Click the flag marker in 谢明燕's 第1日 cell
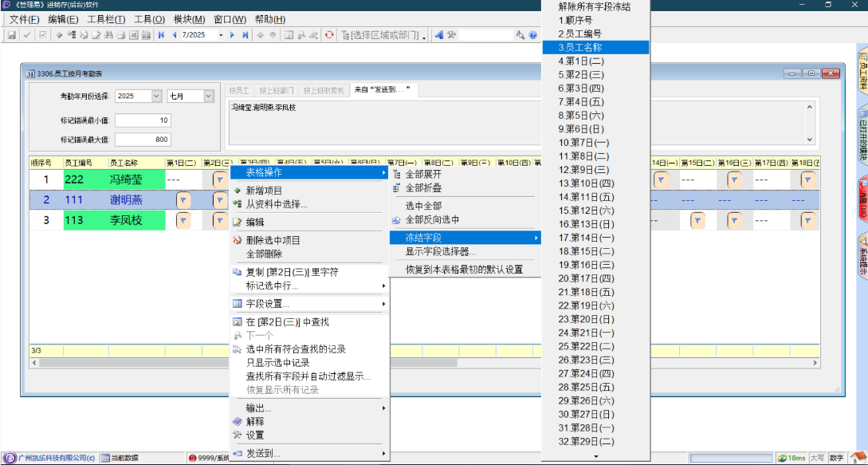This screenshot has height=465, width=868. pyautogui.click(x=183, y=199)
